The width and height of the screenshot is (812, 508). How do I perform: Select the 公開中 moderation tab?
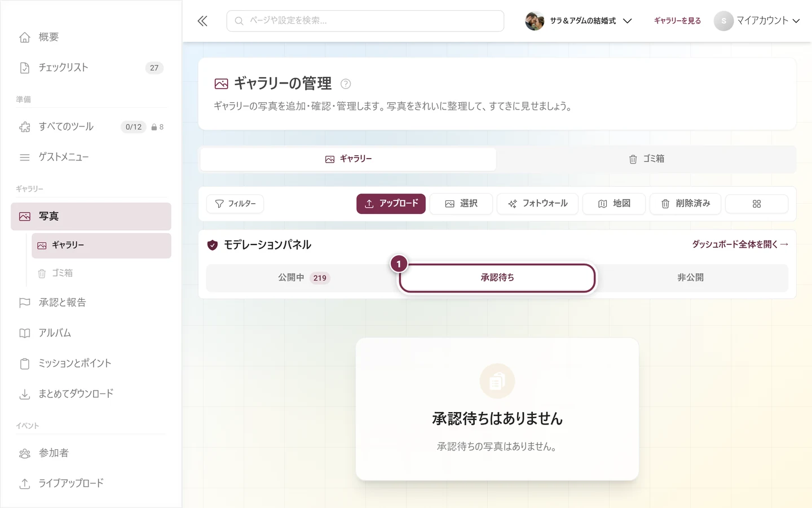303,278
